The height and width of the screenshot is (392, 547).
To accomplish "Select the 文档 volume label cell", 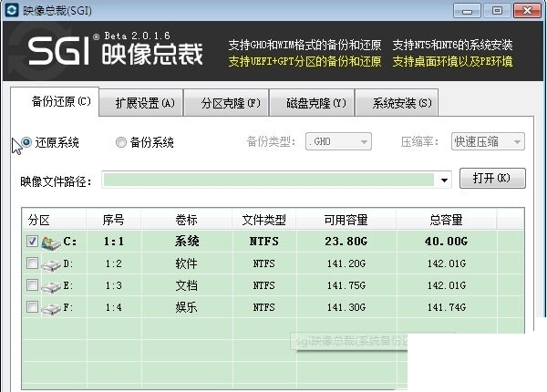I will 187,285.
